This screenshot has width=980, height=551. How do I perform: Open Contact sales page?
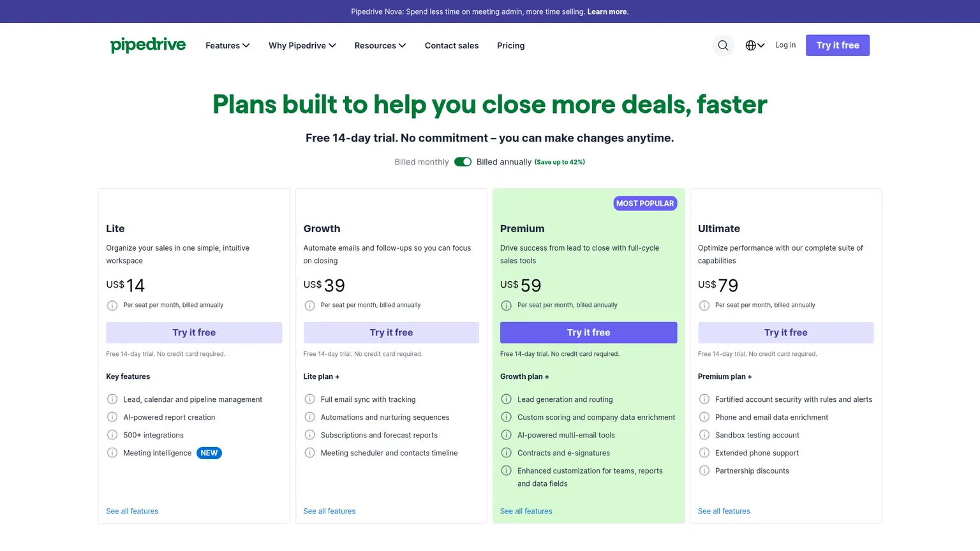pyautogui.click(x=452, y=45)
